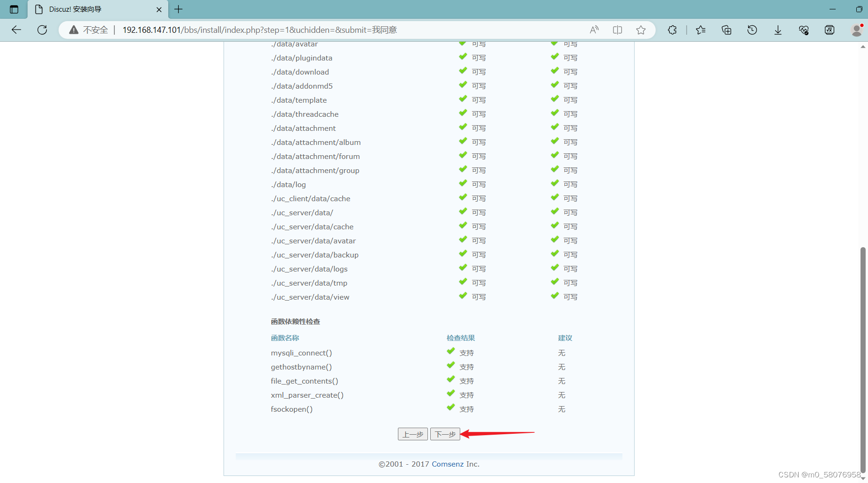
Task: Click the ./uc_server/data/tmp path row
Action: (x=309, y=283)
